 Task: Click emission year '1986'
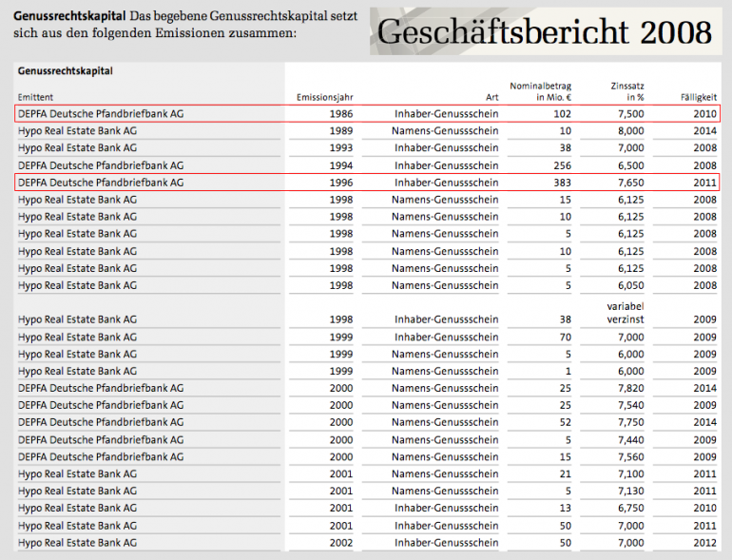point(341,114)
